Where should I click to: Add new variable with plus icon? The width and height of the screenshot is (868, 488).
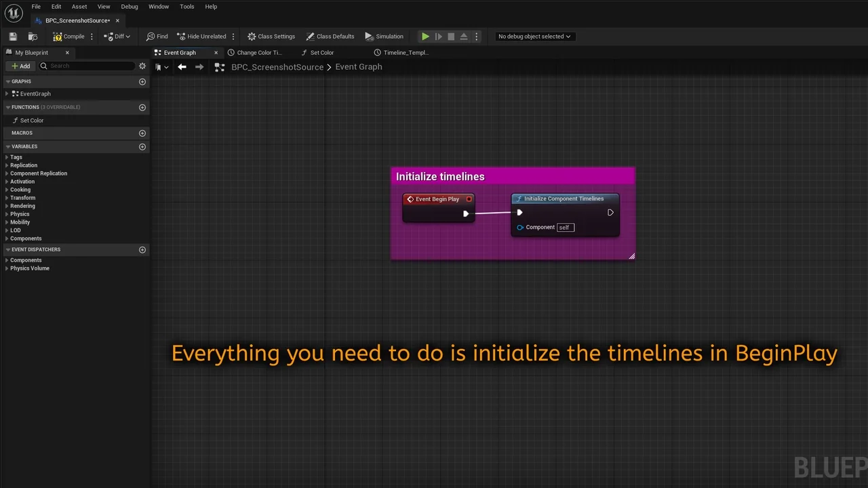(x=142, y=146)
